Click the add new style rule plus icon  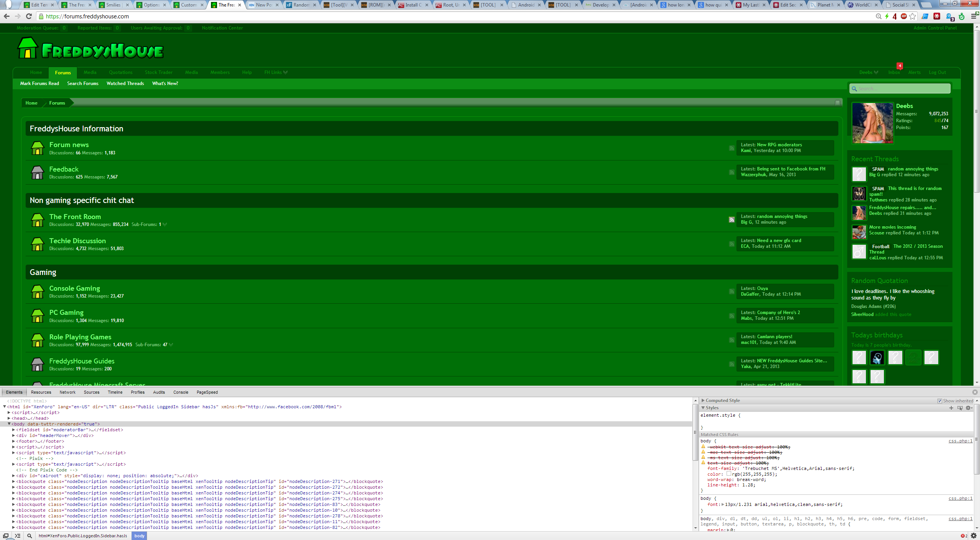tap(951, 408)
